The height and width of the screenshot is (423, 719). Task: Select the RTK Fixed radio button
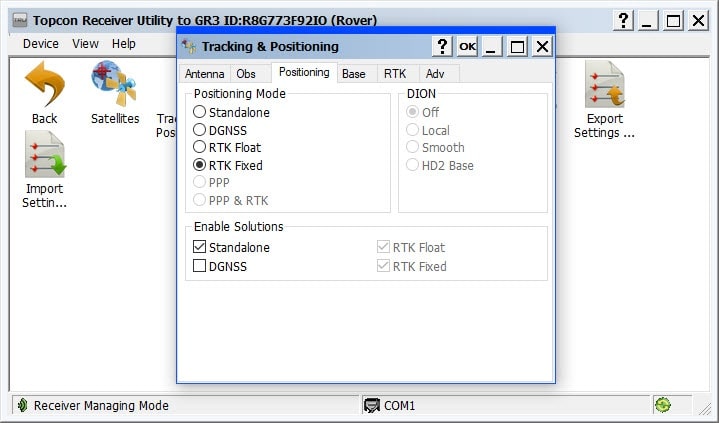coord(200,166)
